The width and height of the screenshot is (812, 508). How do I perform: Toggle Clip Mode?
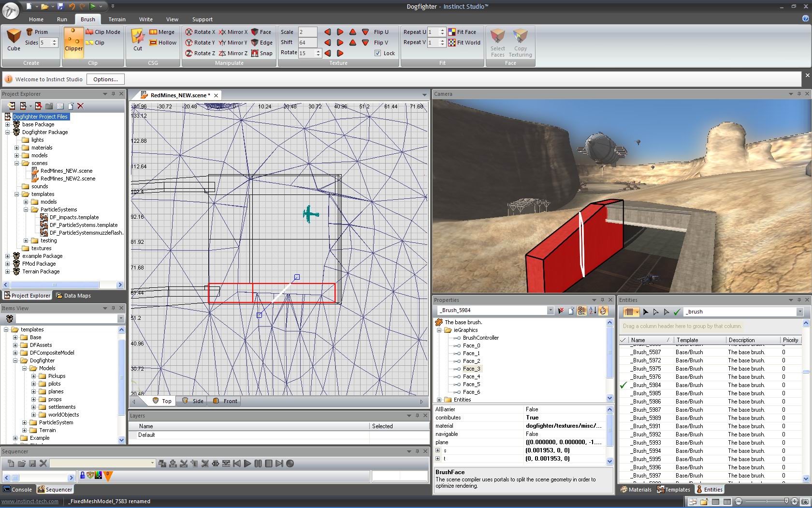(x=103, y=32)
